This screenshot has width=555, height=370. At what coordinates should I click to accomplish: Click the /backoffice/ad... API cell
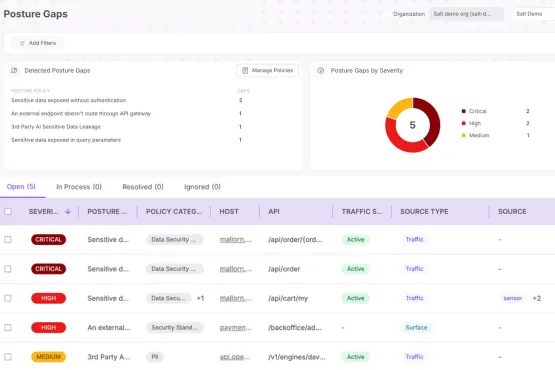pyautogui.click(x=295, y=328)
